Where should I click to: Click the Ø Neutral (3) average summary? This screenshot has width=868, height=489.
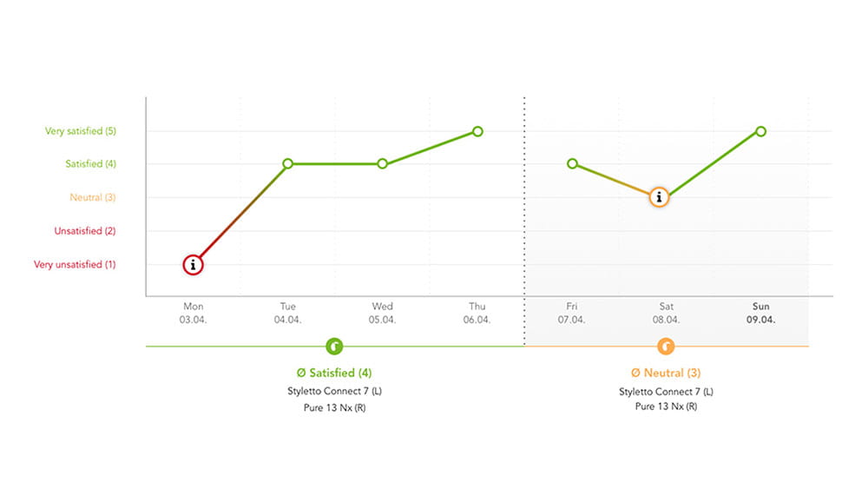pos(666,373)
